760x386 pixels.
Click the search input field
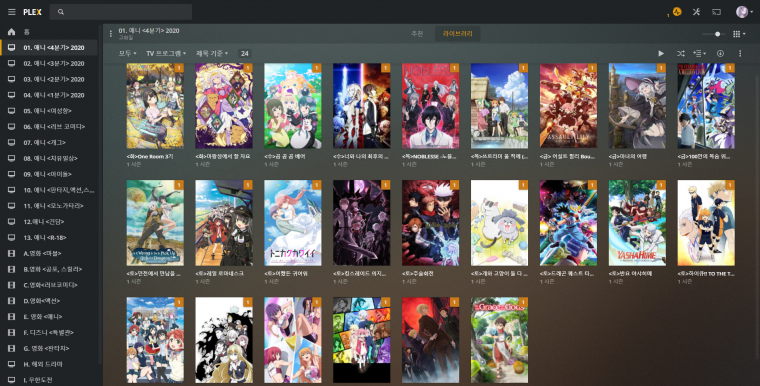(x=121, y=12)
